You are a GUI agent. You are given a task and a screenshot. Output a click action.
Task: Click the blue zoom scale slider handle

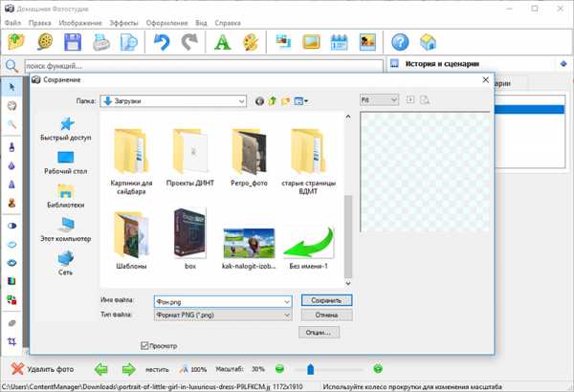tap(309, 369)
